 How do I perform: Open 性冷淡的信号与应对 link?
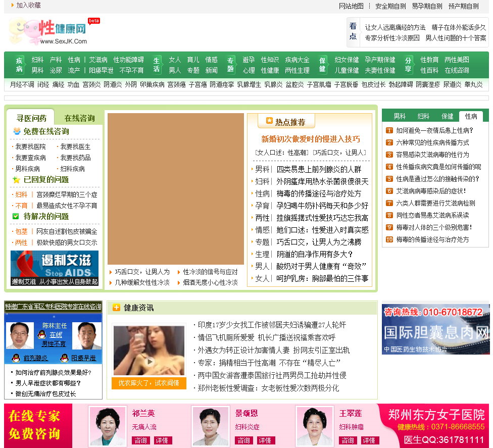pos(210,272)
